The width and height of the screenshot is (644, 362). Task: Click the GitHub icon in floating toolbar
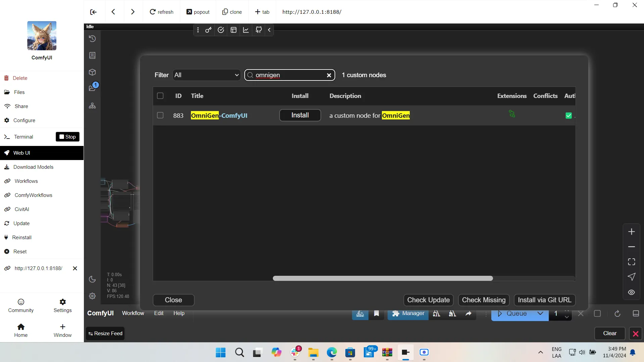tap(258, 30)
